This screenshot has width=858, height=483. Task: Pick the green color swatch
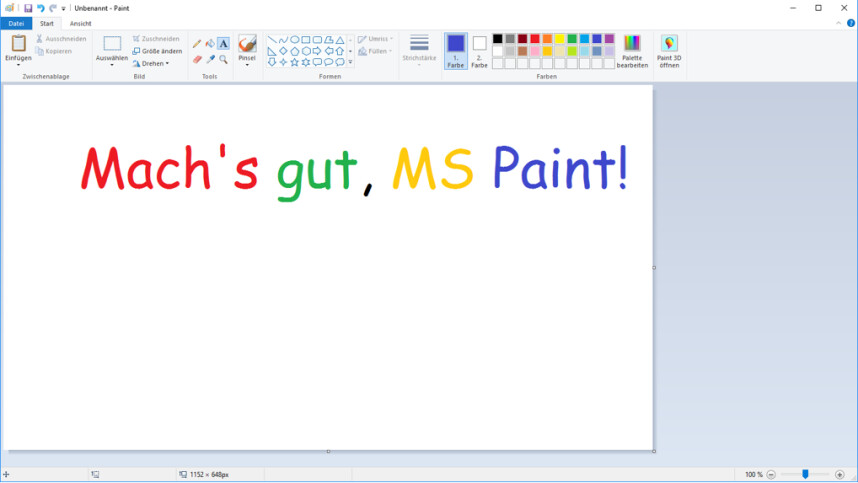coord(572,38)
